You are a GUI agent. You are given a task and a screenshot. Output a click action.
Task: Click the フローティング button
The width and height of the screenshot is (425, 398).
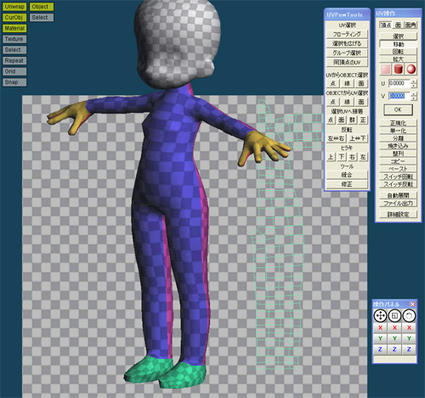[x=347, y=34]
